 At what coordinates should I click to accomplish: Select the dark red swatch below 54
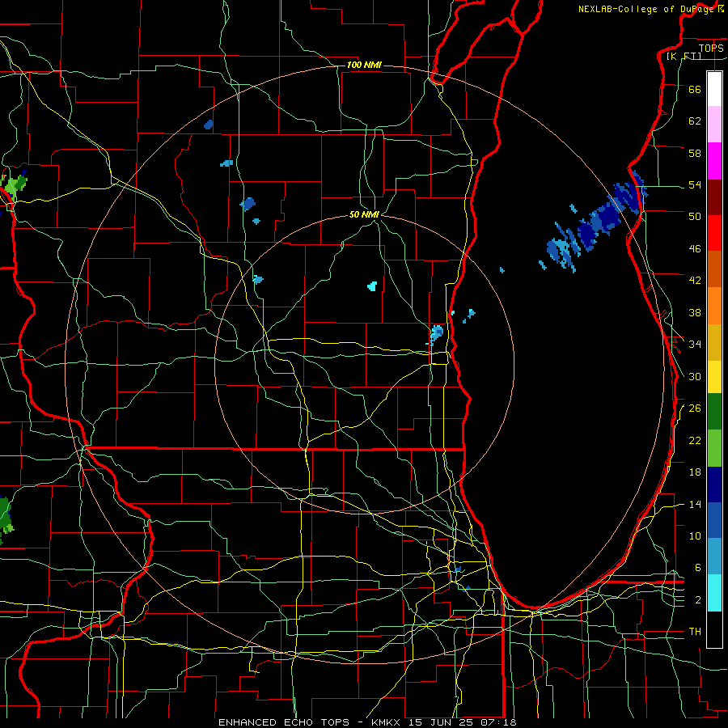coord(714,197)
